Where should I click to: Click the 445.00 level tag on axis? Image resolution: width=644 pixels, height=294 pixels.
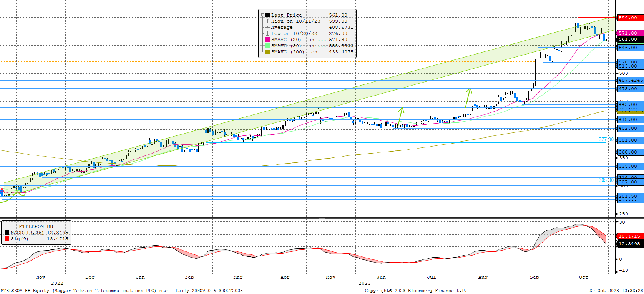[630, 104]
